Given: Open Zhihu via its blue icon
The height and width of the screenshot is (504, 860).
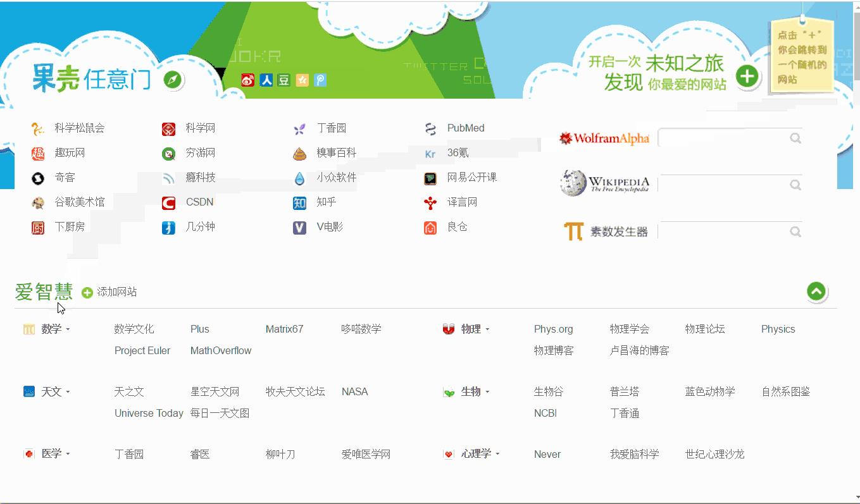Looking at the screenshot, I should tap(299, 202).
